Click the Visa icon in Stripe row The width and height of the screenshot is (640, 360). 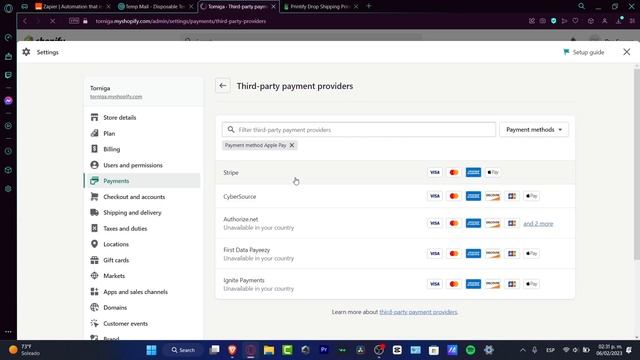435,172
